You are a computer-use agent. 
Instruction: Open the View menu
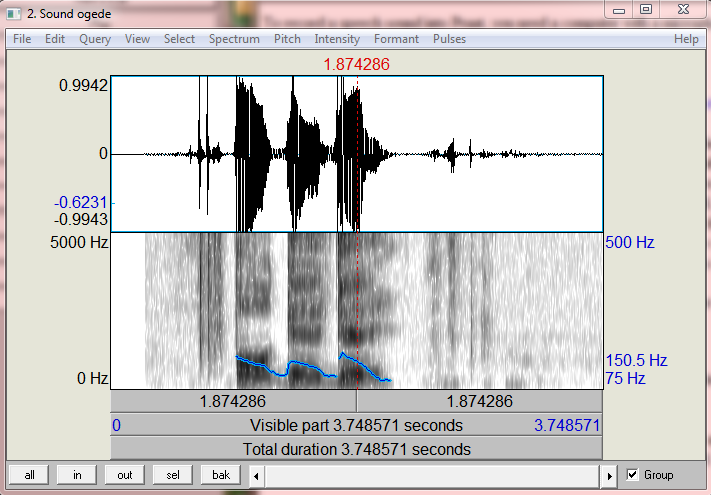point(137,39)
